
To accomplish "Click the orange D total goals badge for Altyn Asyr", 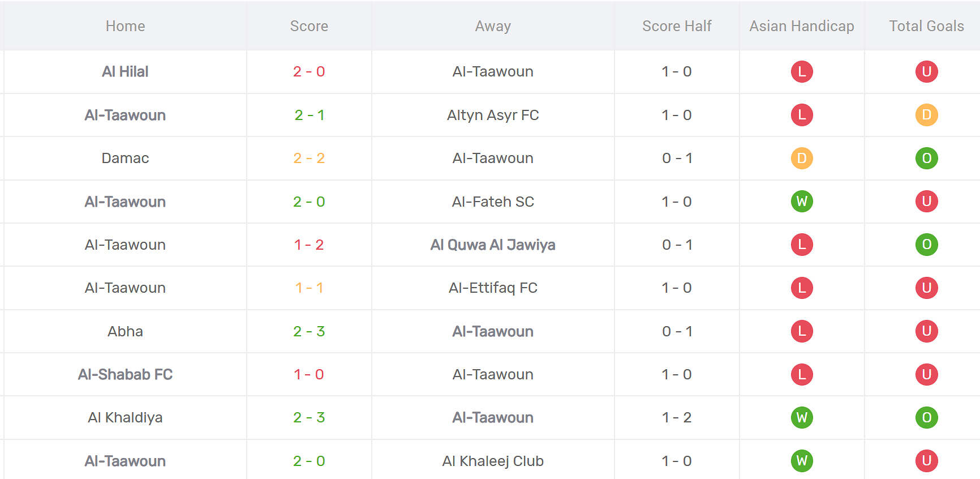I will [926, 115].
